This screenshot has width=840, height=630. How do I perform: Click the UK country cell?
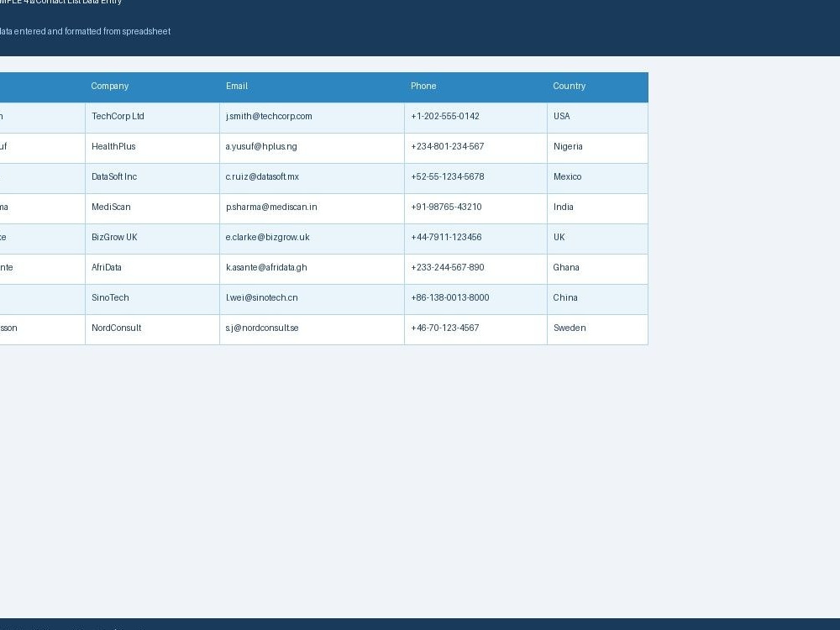597,239
